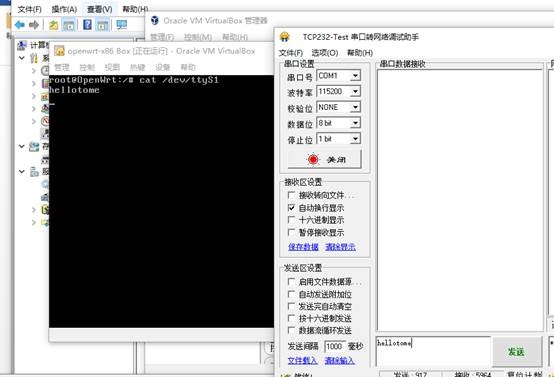Click the 清除显示 link

click(x=340, y=247)
